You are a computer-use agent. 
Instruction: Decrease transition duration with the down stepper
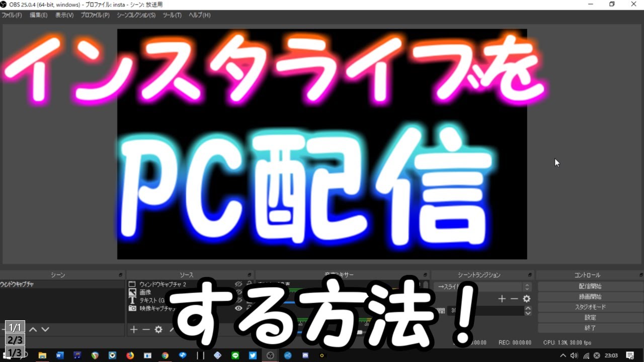528,313
